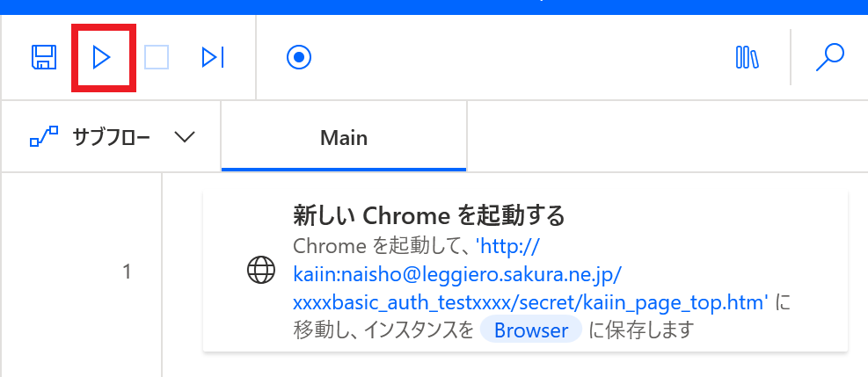Screen dimensions: 868x377
Task: Open the recorder using the circle icon
Action: pos(299,58)
